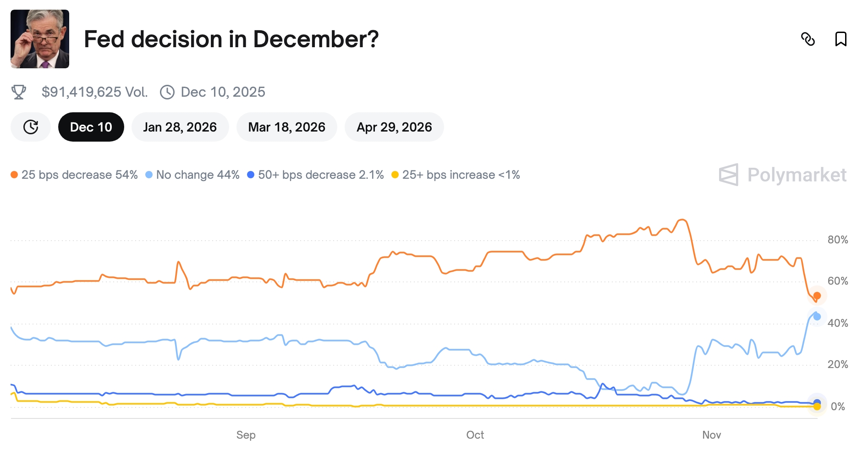This screenshot has width=868, height=451.
Task: Select the Jan 28, 2026 tab
Action: point(180,127)
